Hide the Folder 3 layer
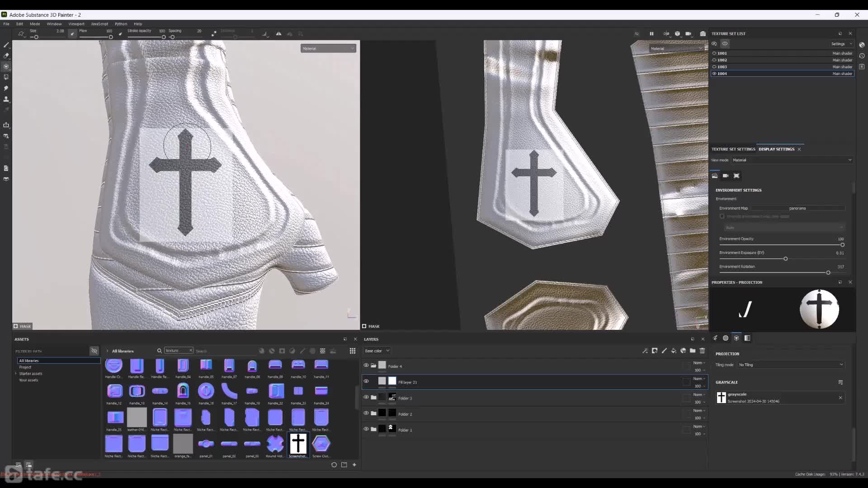 tap(366, 397)
